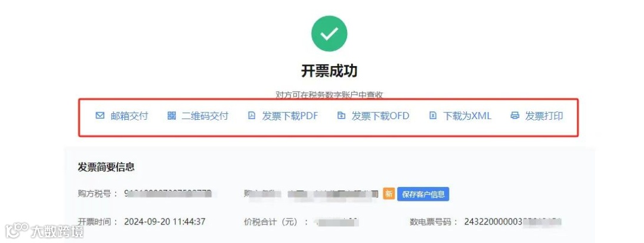The width and height of the screenshot is (644, 243).
Task: Select the 发票打印 text link
Action: click(x=544, y=116)
